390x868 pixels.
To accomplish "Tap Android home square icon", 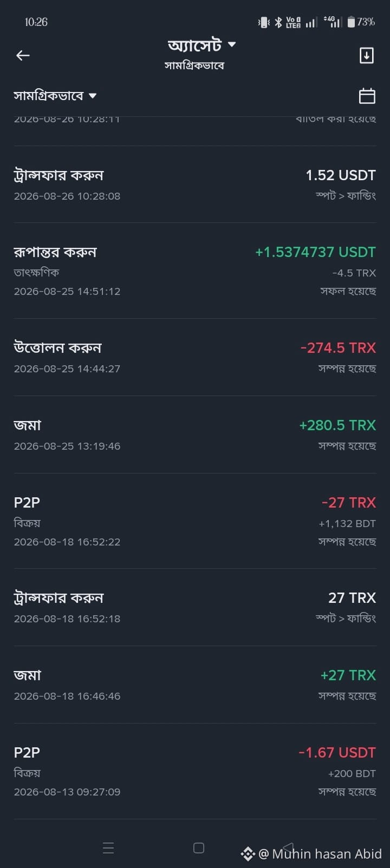I will (199, 848).
